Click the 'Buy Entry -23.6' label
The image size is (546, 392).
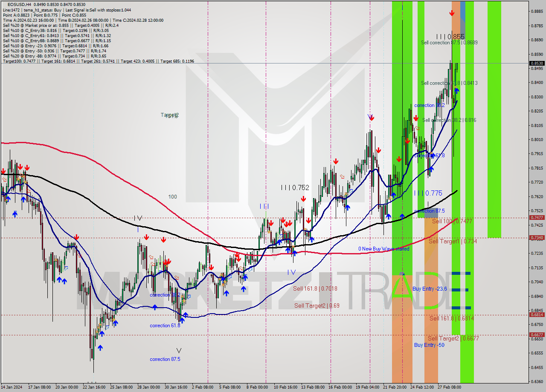[430, 289]
